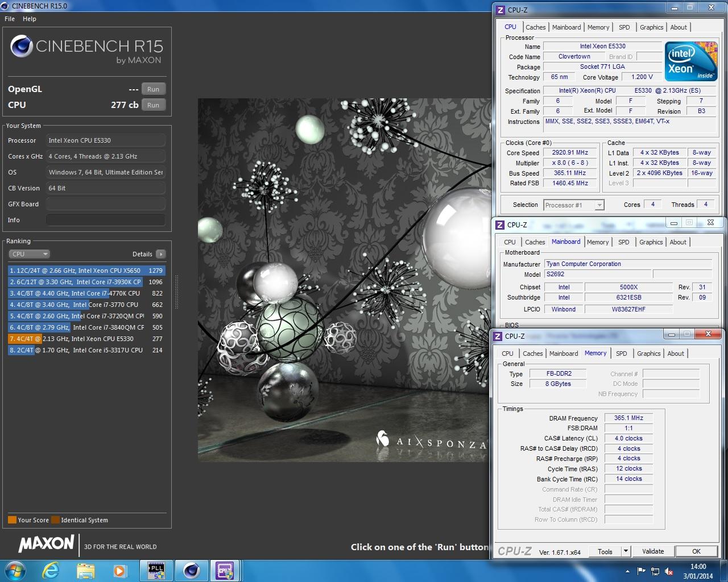Open the Action Center flag icon

641,571
